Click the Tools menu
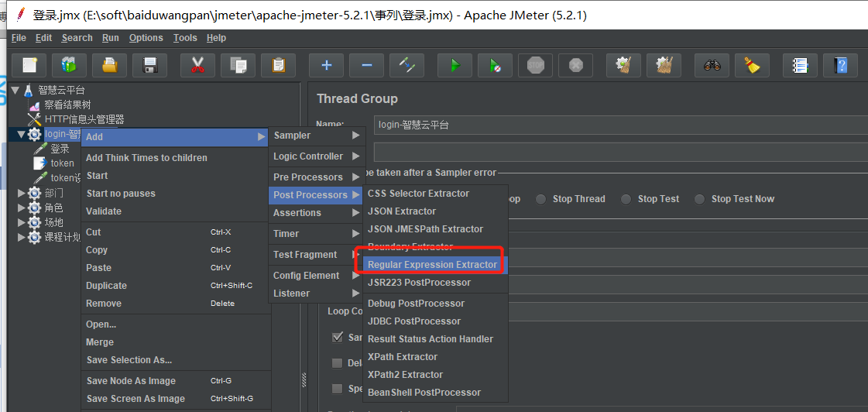Viewport: 868px width, 412px height. point(185,38)
